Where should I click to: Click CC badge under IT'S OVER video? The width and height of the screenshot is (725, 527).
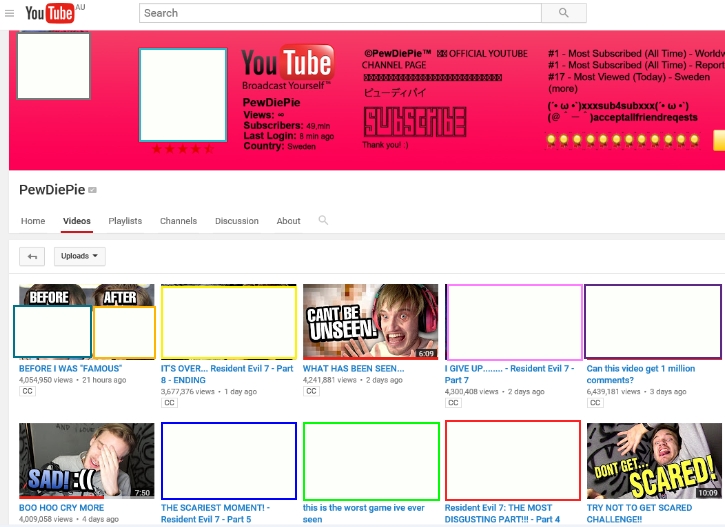point(170,403)
